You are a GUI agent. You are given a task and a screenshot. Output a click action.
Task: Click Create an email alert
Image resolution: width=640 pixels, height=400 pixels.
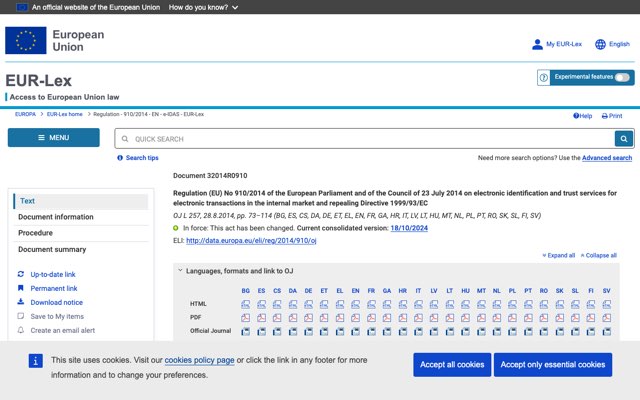point(62,330)
